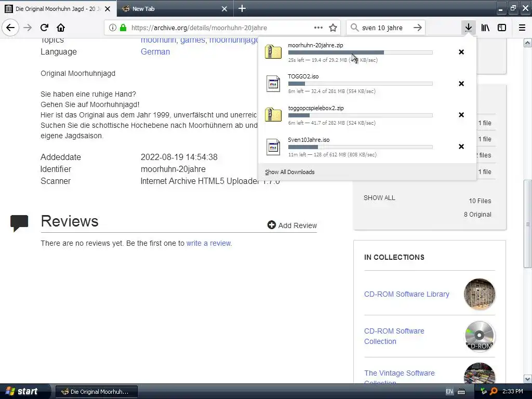Screen dimensions: 532x399
Task: Open the Library toolbar button
Action: [485, 28]
